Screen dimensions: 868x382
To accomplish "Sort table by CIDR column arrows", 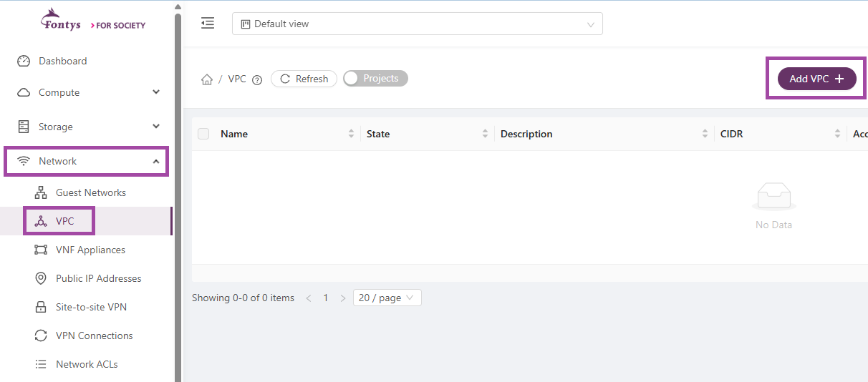I will pyautogui.click(x=838, y=134).
